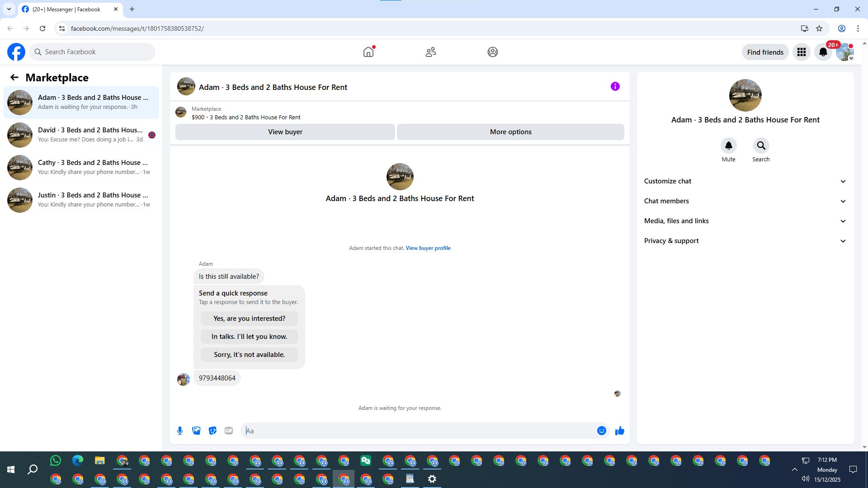Open the Friends icon in top navigation

coord(431,52)
